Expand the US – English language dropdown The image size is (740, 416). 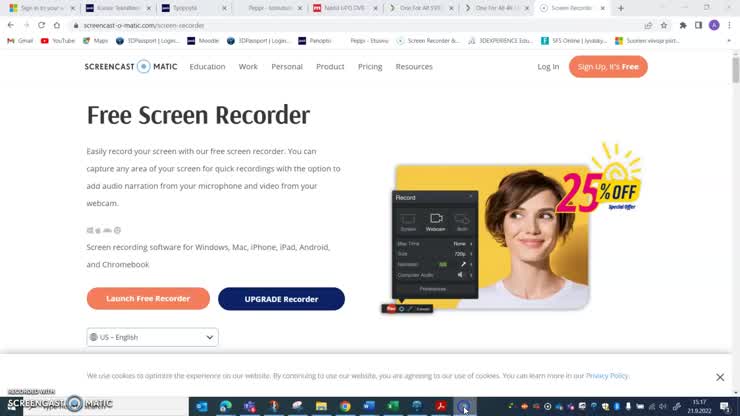click(x=152, y=337)
